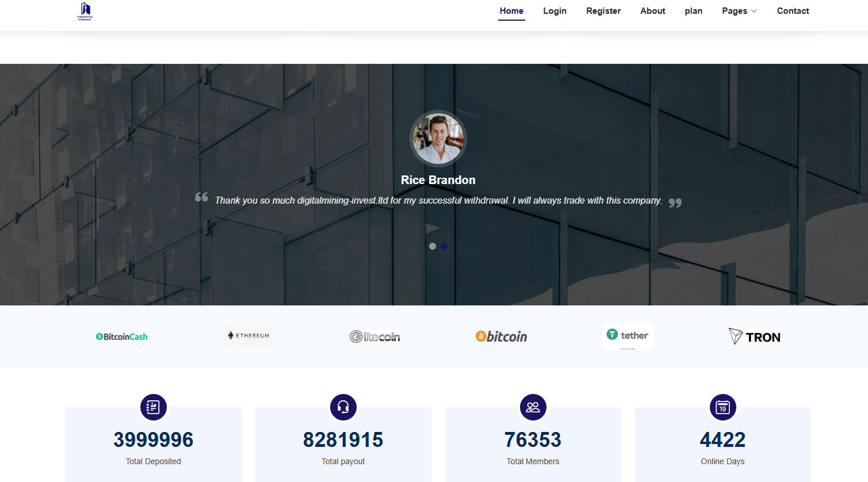Click the Tether logo
The image size is (868, 482).
pos(628,335)
